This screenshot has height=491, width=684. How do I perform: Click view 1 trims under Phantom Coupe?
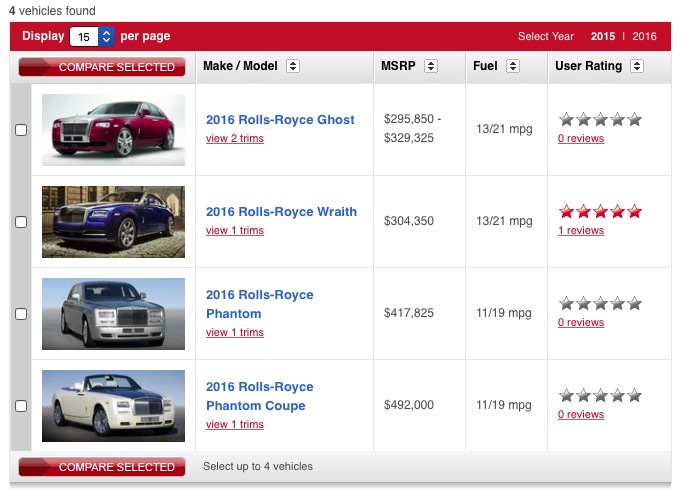point(235,424)
